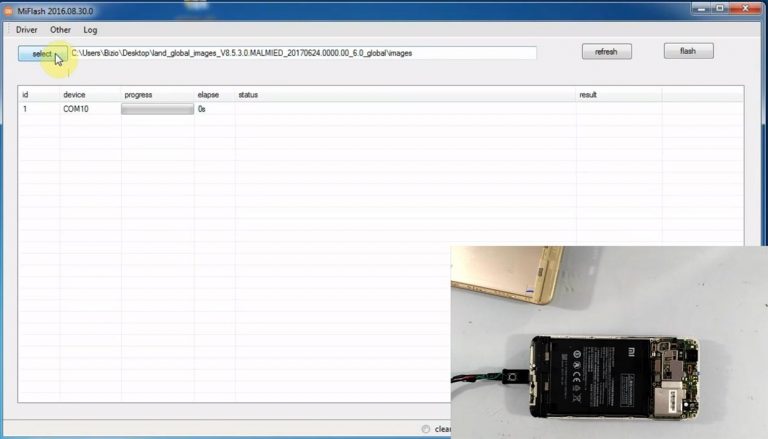Viewport: 768px width, 439px height.
Task: Click the id column header
Action: pos(39,95)
